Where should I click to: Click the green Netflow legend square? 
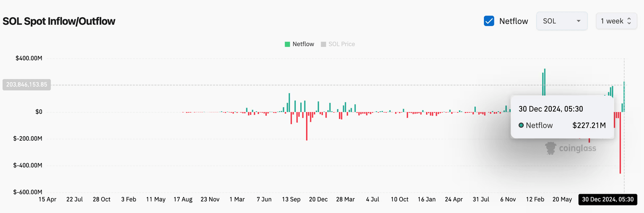tap(287, 44)
